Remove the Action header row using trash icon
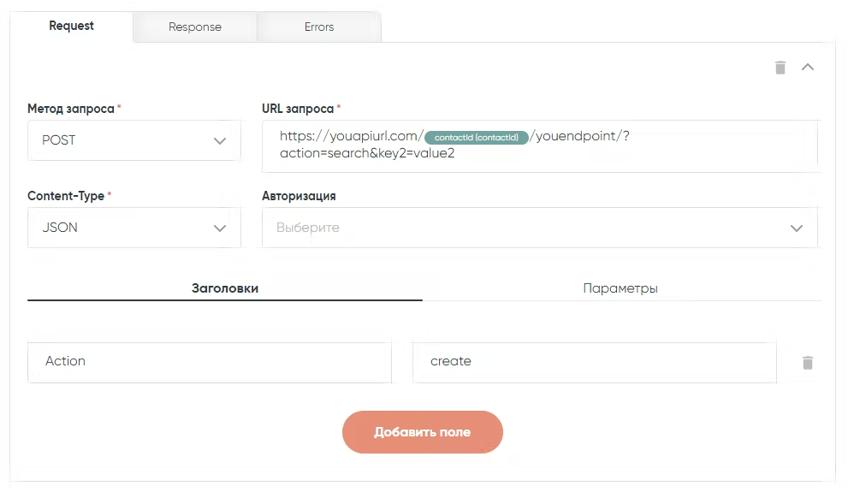The height and width of the screenshot is (504, 860). tap(807, 363)
